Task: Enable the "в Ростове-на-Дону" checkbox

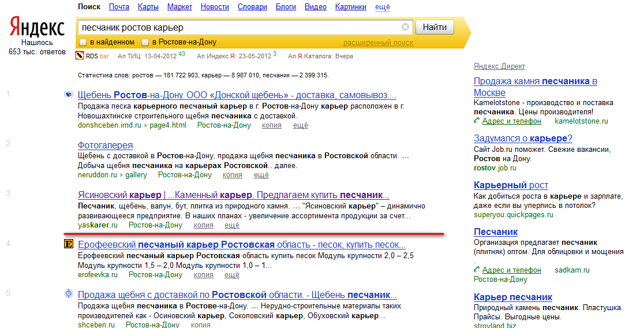Action: point(145,42)
